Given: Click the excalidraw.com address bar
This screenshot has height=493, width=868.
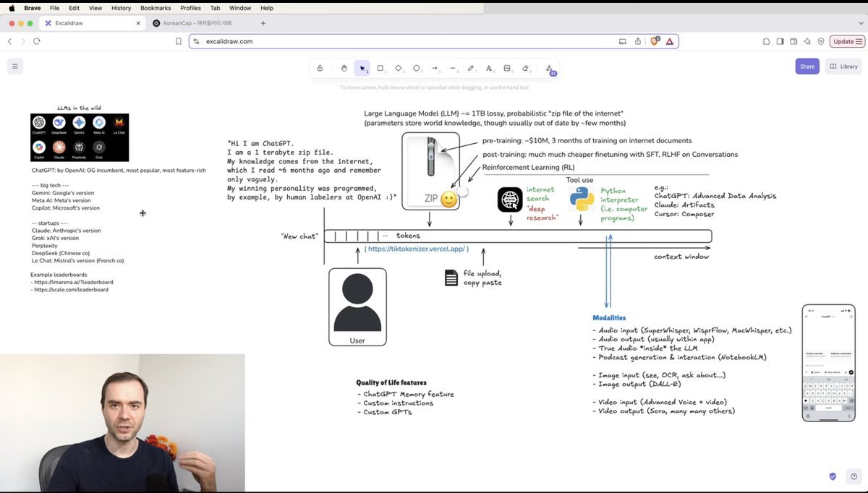Looking at the screenshot, I should tap(405, 41).
